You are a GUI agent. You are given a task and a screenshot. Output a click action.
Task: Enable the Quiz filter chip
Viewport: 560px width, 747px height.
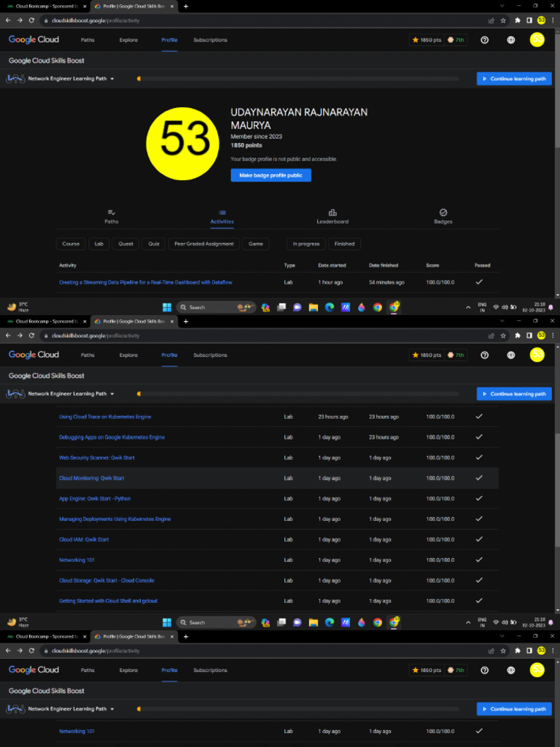154,244
